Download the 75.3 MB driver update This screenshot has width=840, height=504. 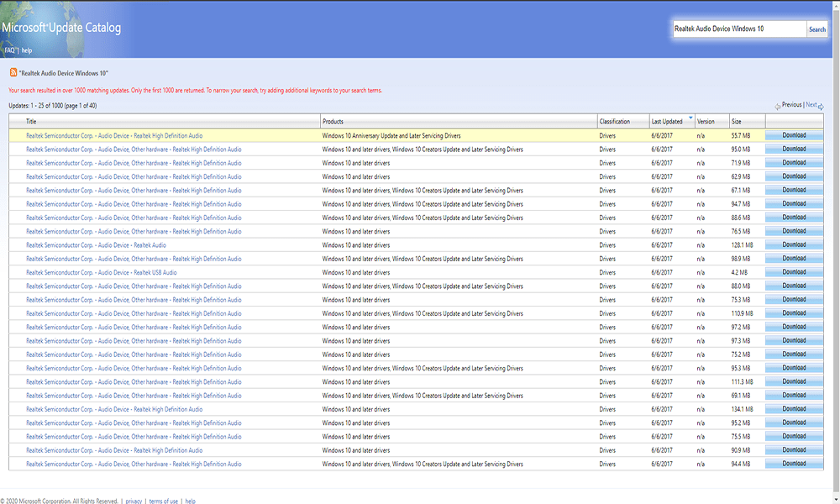(x=794, y=299)
